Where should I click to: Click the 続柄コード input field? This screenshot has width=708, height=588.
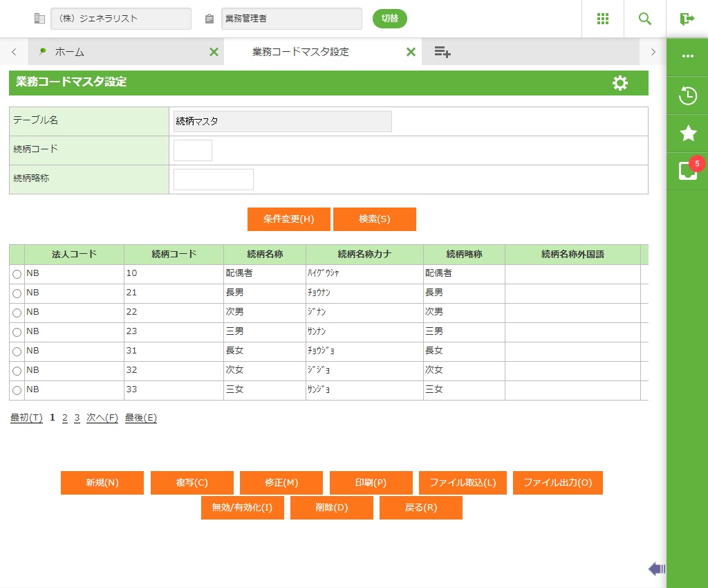click(x=192, y=150)
